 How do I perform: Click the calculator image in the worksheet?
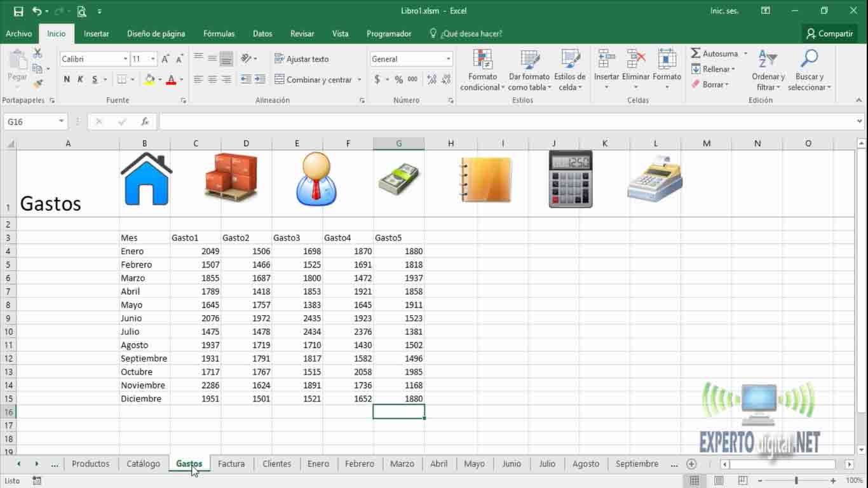point(570,179)
